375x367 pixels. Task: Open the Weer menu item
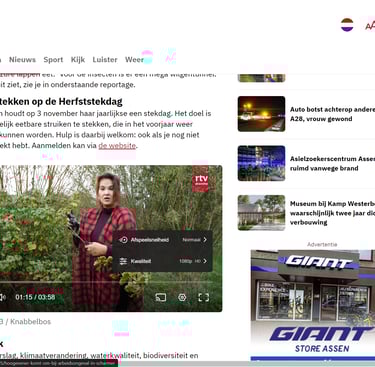point(134,60)
